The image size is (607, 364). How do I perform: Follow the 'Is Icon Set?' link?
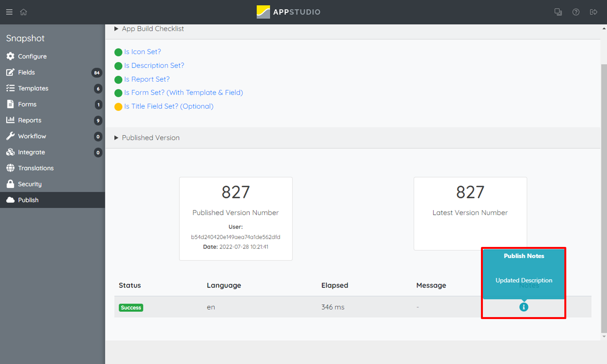coord(142,52)
